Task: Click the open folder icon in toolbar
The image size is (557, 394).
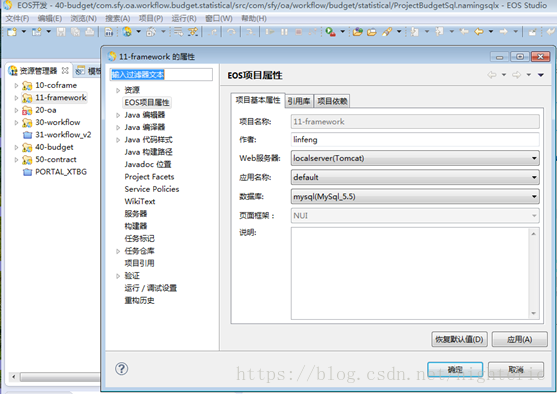Action: (372, 32)
